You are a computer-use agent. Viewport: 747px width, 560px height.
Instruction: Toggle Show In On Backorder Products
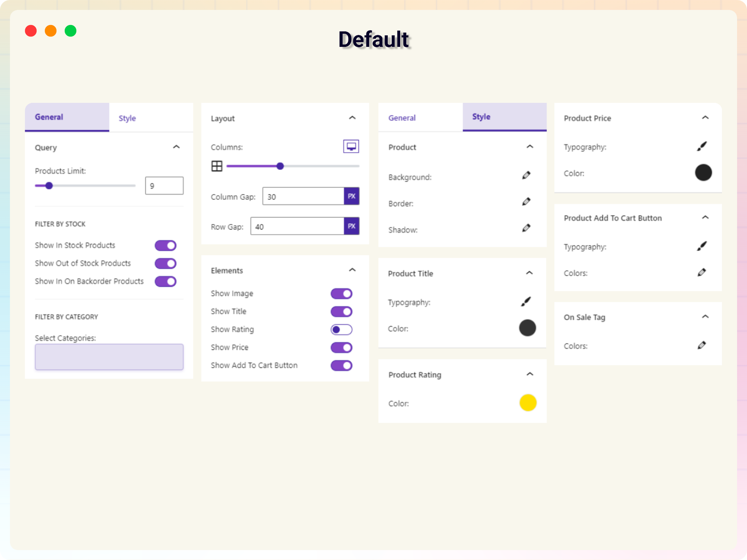click(166, 282)
